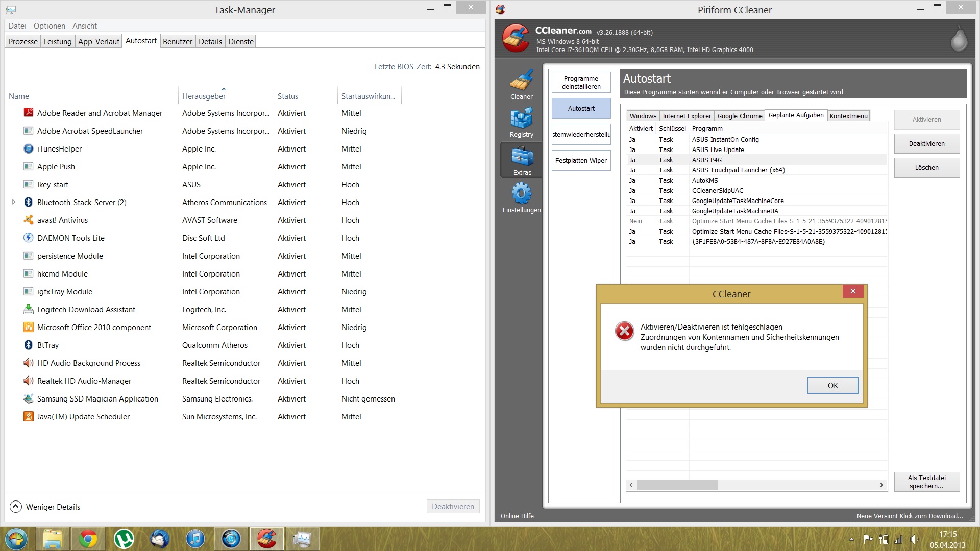
Task: Open uTorrent from the taskbar
Action: point(124,539)
